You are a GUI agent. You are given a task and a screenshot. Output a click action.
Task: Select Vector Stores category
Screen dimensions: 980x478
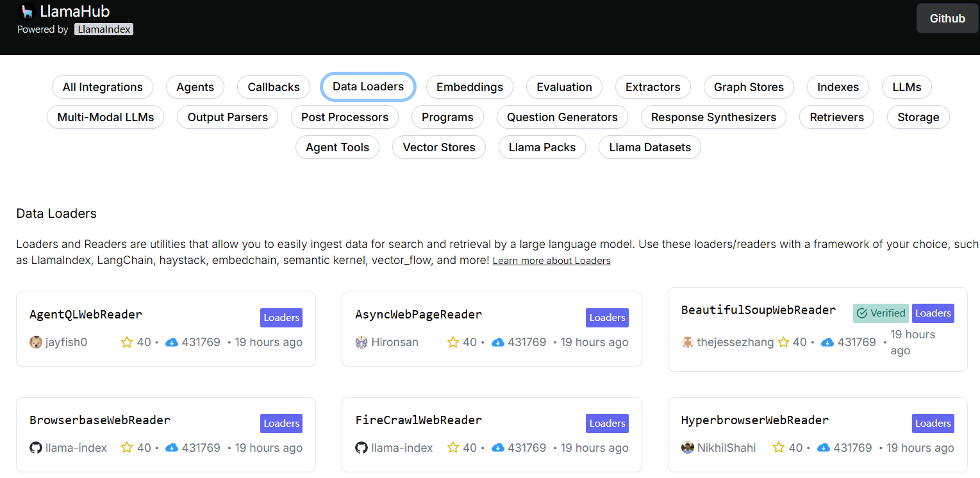point(439,147)
